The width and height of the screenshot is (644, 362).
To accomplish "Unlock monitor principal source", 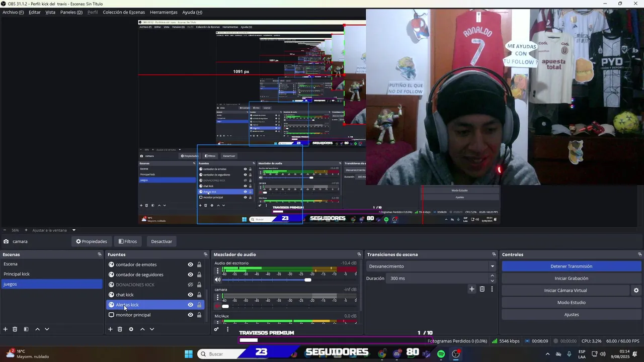I will [x=199, y=315].
